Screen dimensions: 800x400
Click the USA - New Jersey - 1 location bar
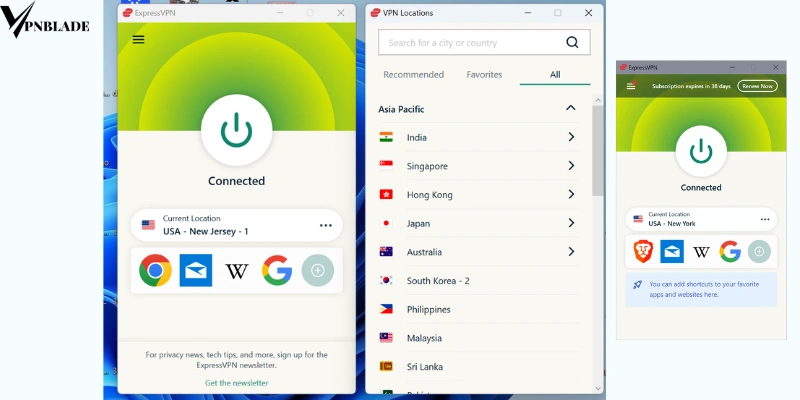click(x=236, y=225)
